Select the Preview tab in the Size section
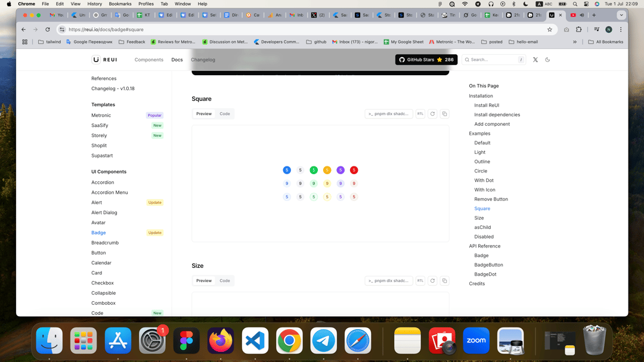 point(204,281)
